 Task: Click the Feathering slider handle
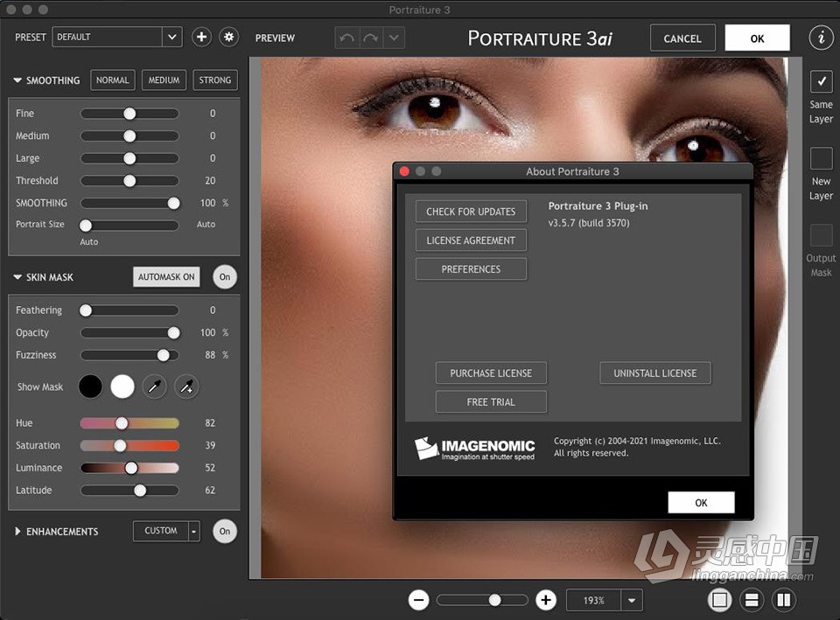86,310
